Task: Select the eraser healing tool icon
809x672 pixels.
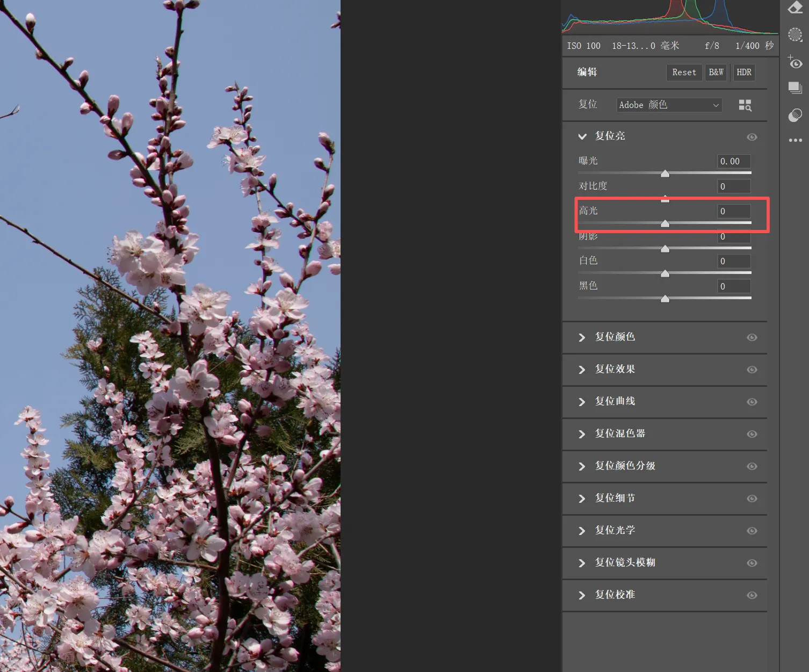Action: [795, 7]
